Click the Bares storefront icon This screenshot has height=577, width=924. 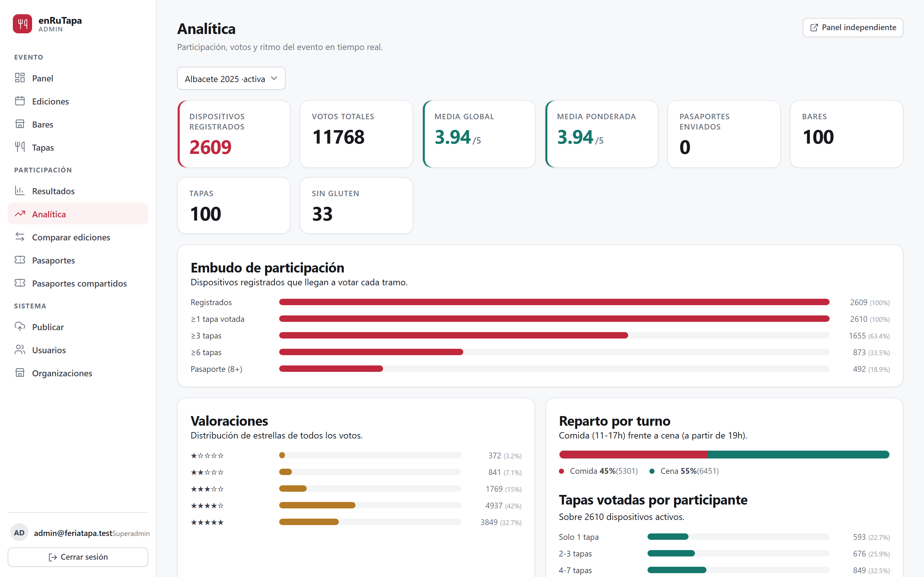(20, 124)
